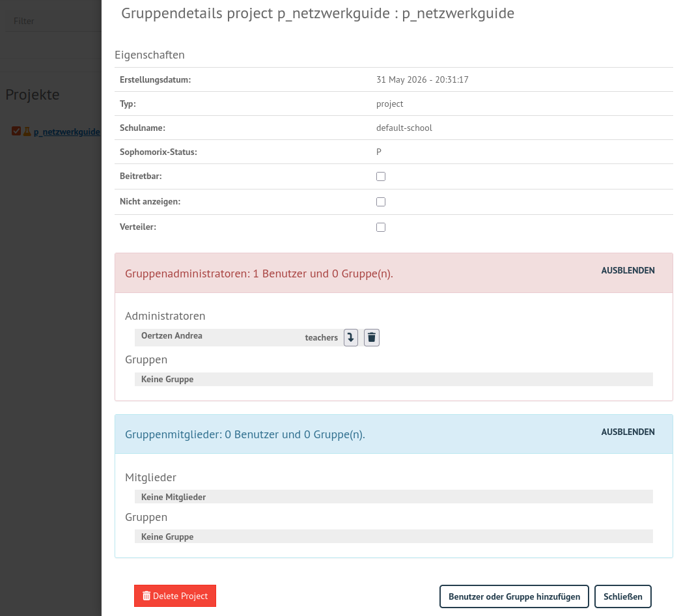Move Oertzen Andrea down to members

pyautogui.click(x=350, y=337)
